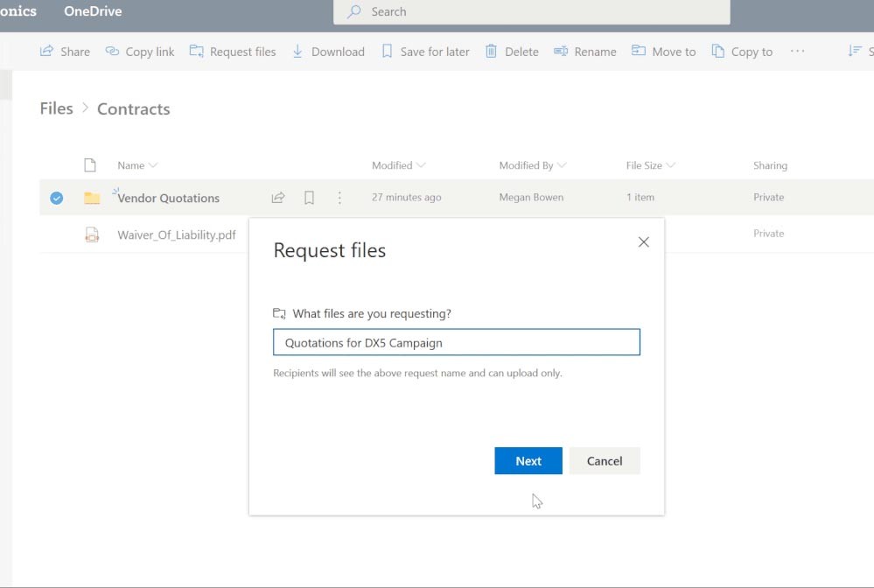Open the Modified column dropdown
The image size is (874, 588).
421,165
